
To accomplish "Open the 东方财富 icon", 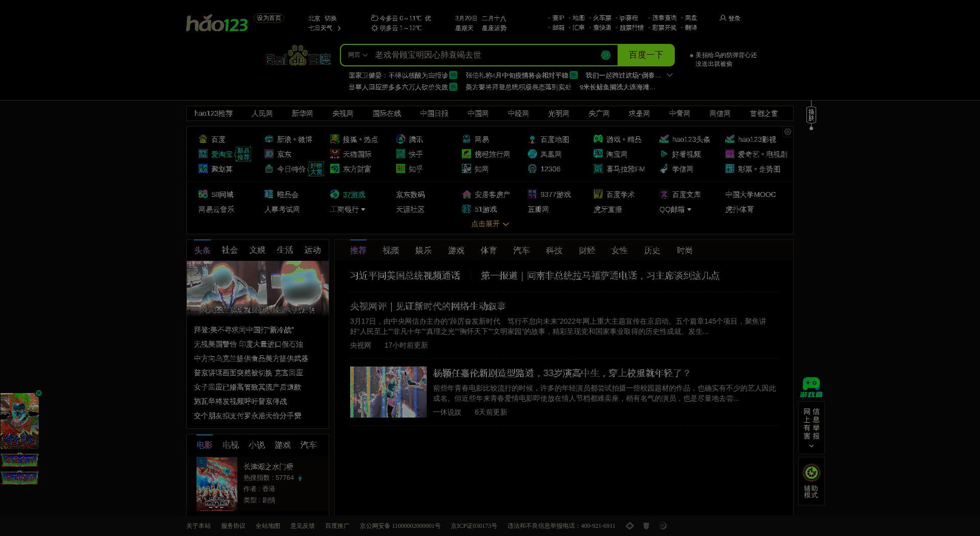I will point(334,168).
